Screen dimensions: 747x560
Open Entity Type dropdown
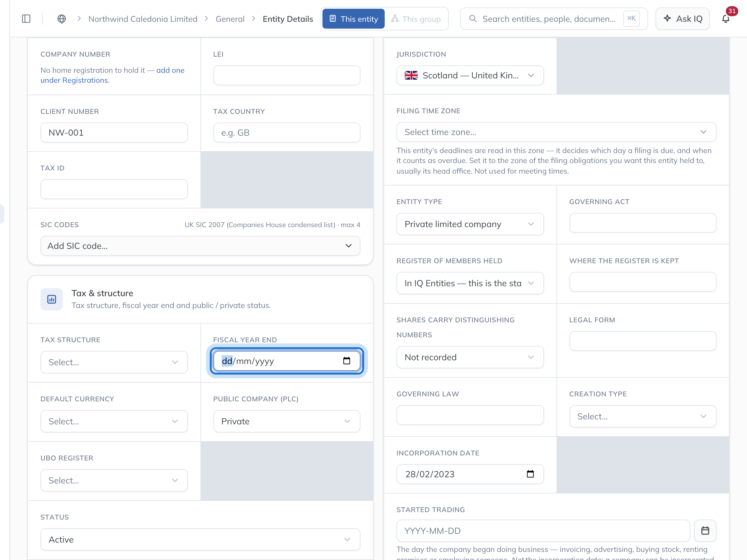470,224
